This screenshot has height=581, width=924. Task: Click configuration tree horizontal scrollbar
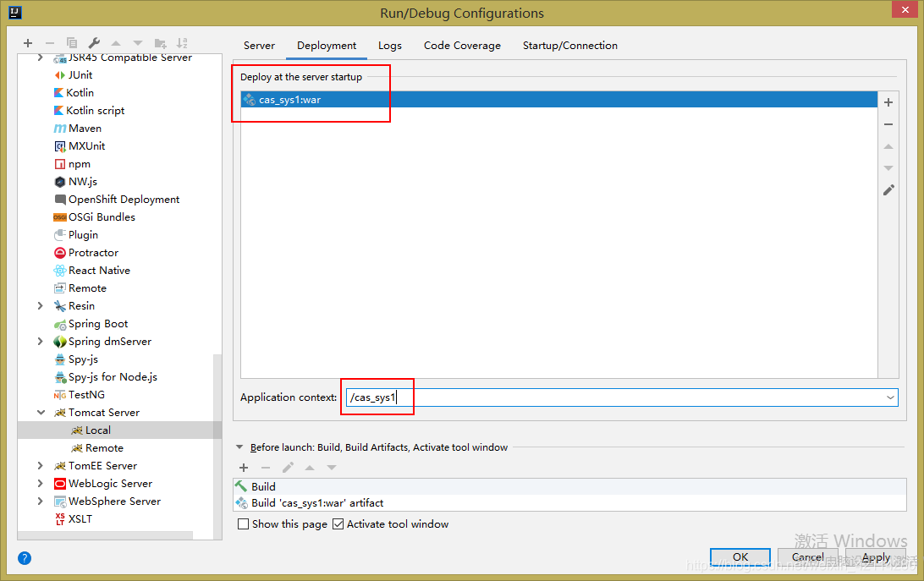click(106, 535)
